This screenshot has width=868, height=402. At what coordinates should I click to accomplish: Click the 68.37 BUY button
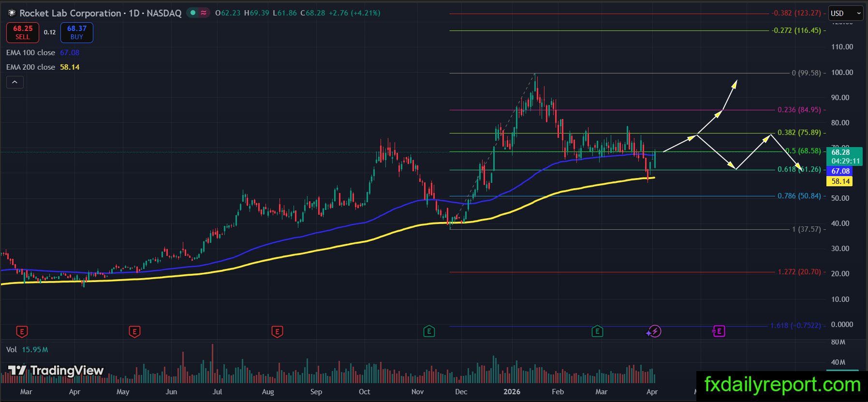tap(77, 32)
